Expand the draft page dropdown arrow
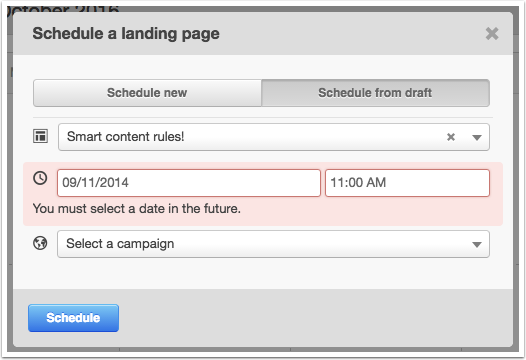 point(477,137)
